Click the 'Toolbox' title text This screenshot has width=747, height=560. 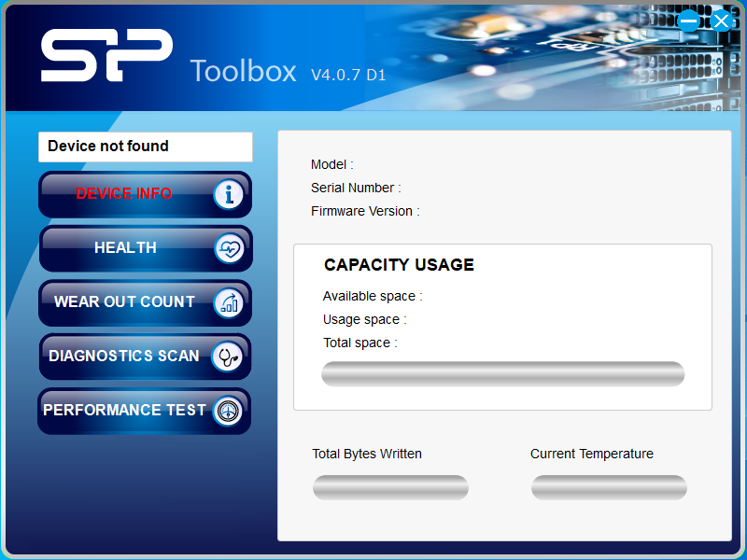244,72
